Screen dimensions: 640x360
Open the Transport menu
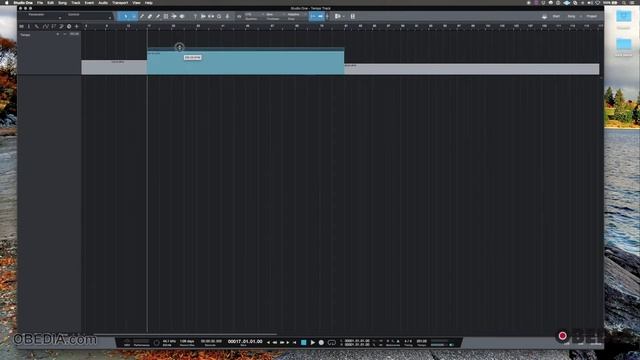pos(120,2)
